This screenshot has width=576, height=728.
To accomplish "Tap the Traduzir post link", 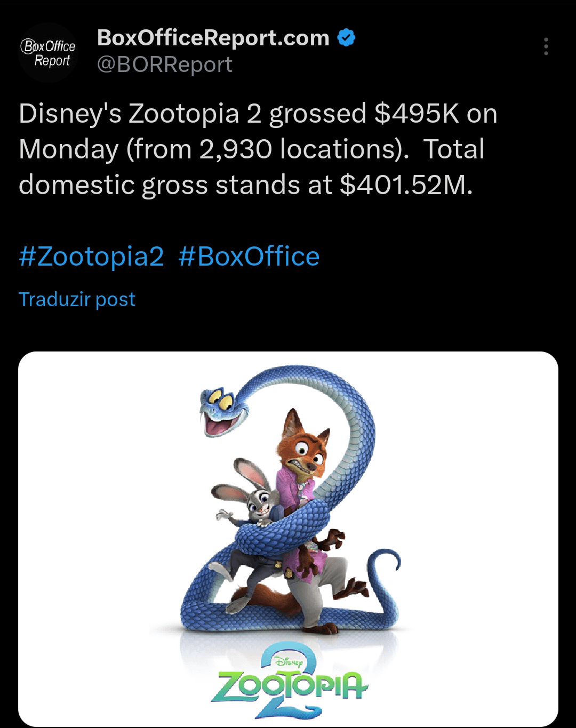I will click(77, 299).
